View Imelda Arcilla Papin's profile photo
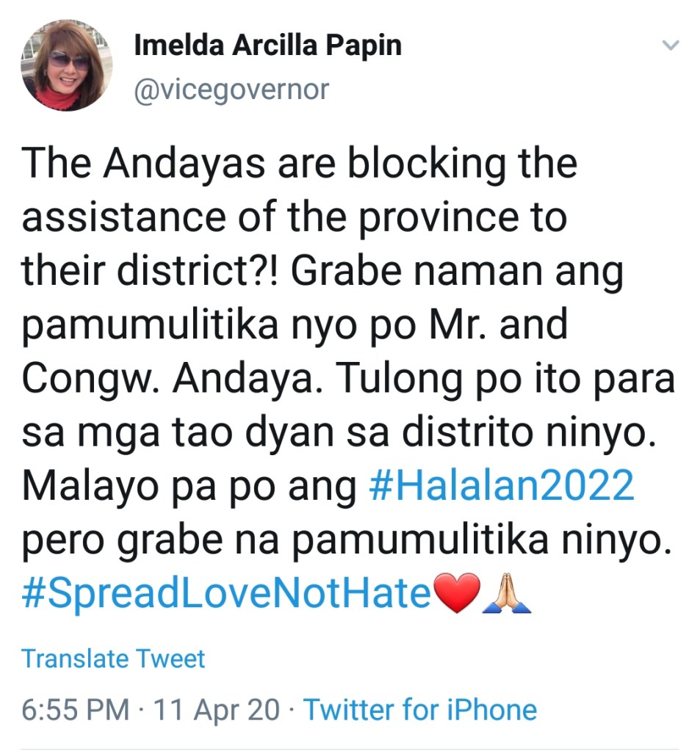This screenshot has height=751, width=700. point(66,65)
